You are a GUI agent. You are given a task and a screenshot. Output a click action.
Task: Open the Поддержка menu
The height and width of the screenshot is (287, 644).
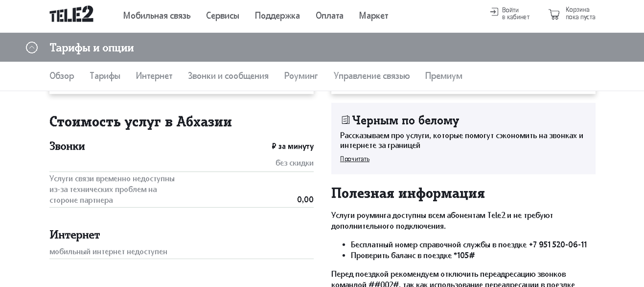[277, 16]
